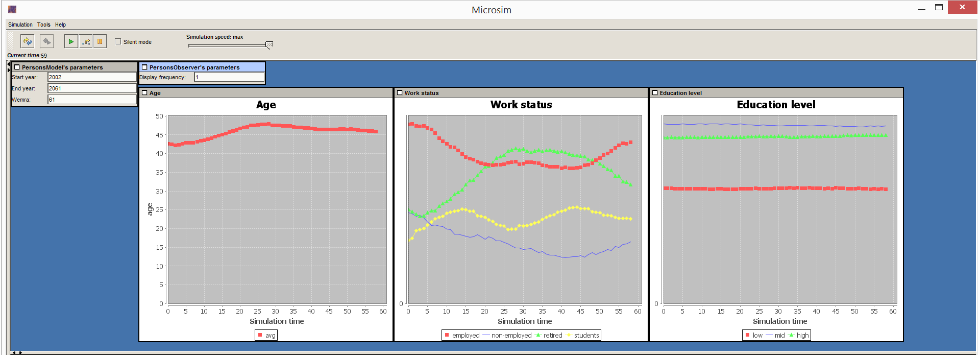Click the Wemra input field
The height and width of the screenshot is (355, 980).
pyautogui.click(x=92, y=100)
